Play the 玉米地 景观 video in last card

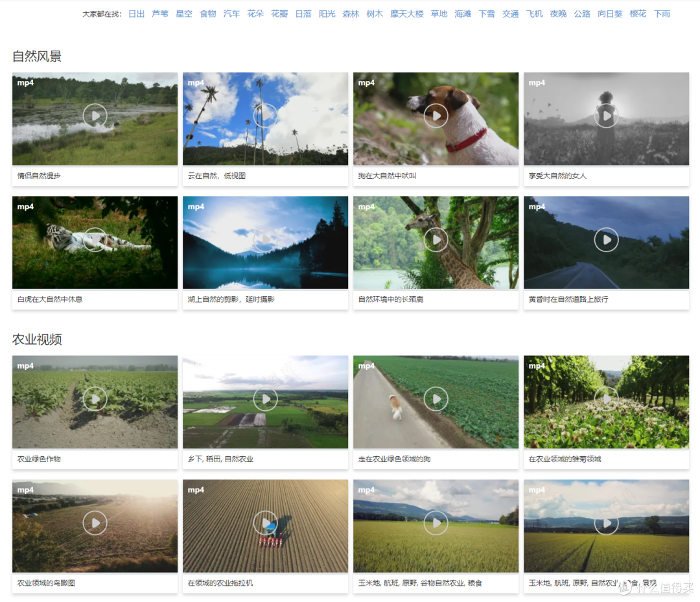coord(607,523)
